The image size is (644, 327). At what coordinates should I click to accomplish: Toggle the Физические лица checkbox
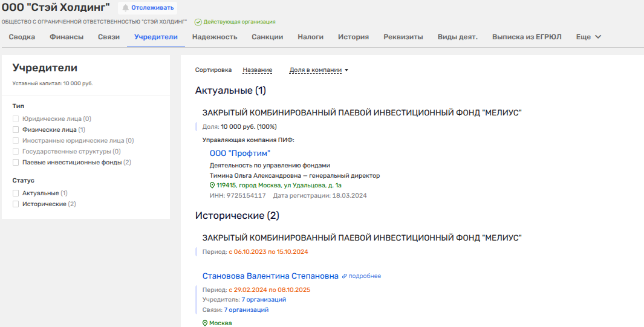point(16,129)
